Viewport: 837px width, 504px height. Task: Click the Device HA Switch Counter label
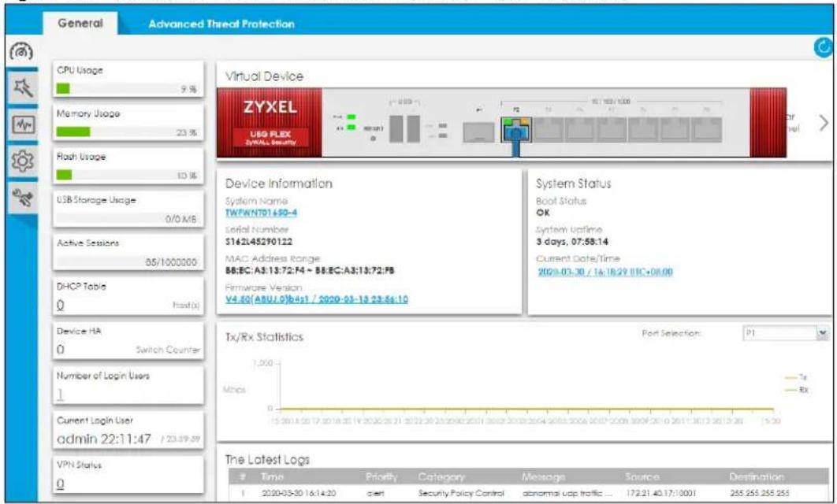(x=168, y=350)
